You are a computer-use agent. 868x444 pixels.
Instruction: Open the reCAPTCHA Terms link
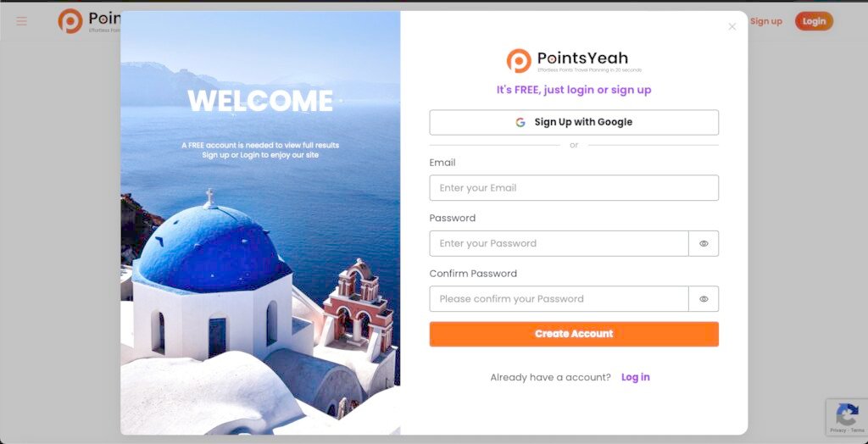pos(858,430)
